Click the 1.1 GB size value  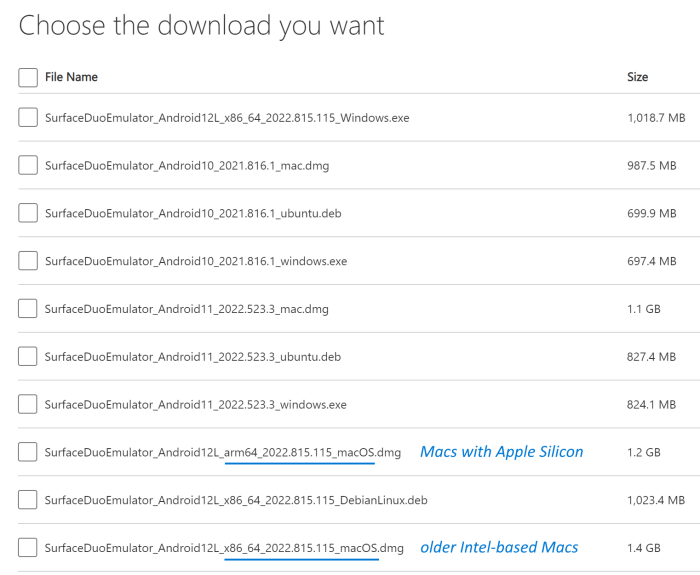(643, 309)
